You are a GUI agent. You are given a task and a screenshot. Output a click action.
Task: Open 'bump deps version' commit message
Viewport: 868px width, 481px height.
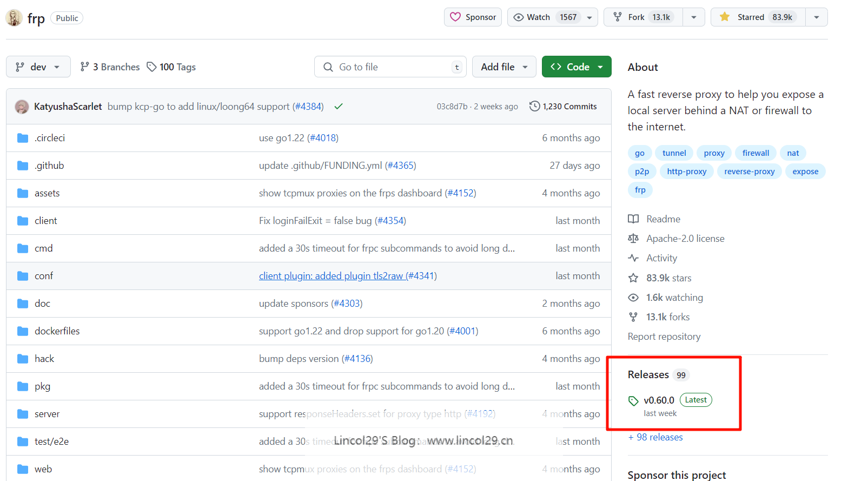299,359
